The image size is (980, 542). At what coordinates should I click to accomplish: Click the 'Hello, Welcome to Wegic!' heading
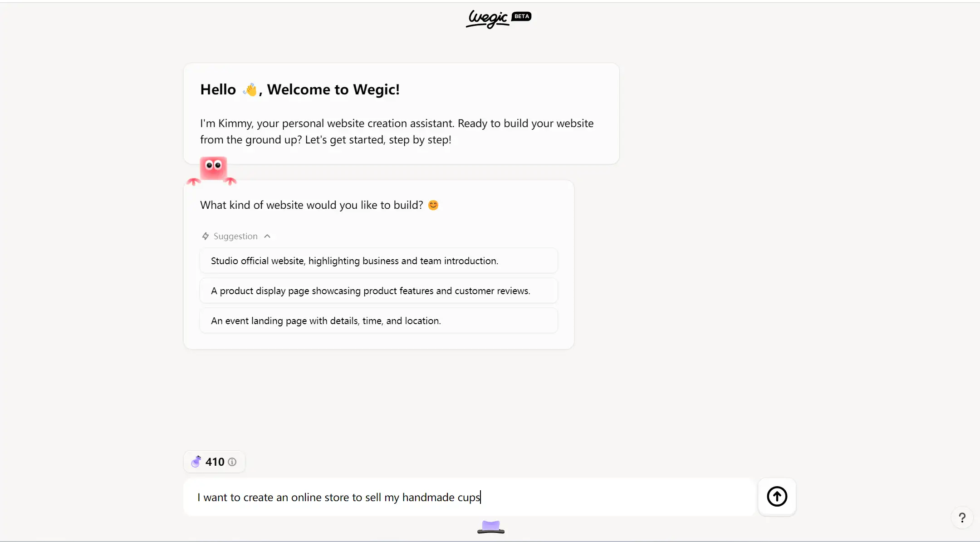click(300, 89)
